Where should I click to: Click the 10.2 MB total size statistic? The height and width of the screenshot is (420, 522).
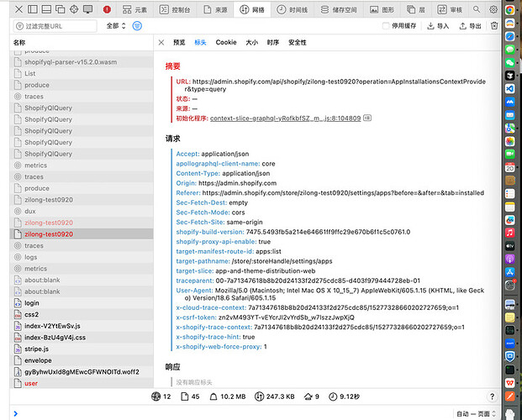pyautogui.click(x=228, y=396)
